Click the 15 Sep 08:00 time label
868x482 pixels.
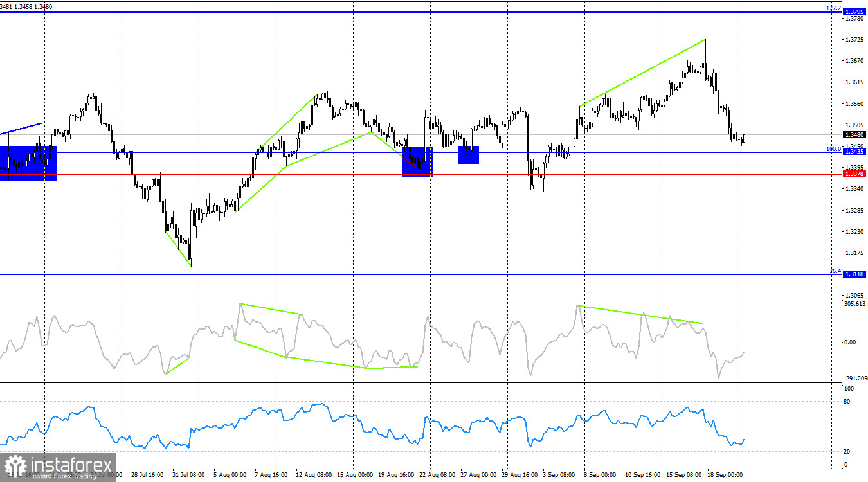tap(683, 476)
